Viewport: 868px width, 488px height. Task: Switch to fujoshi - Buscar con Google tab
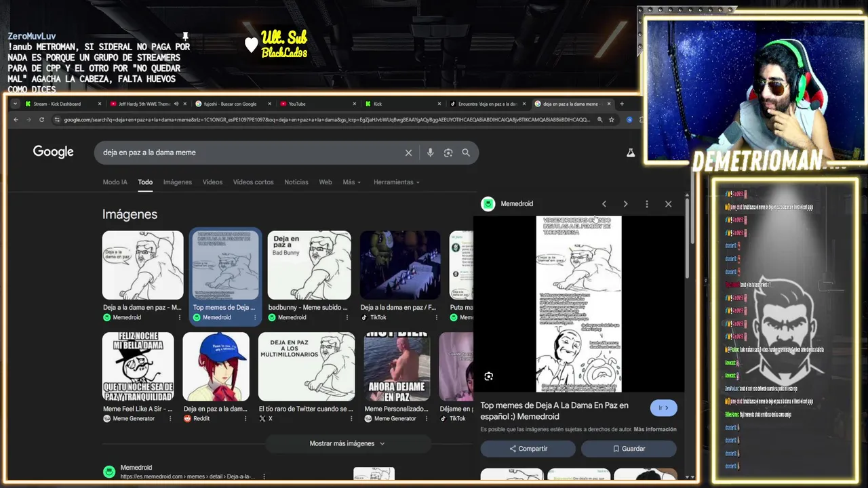[231, 104]
